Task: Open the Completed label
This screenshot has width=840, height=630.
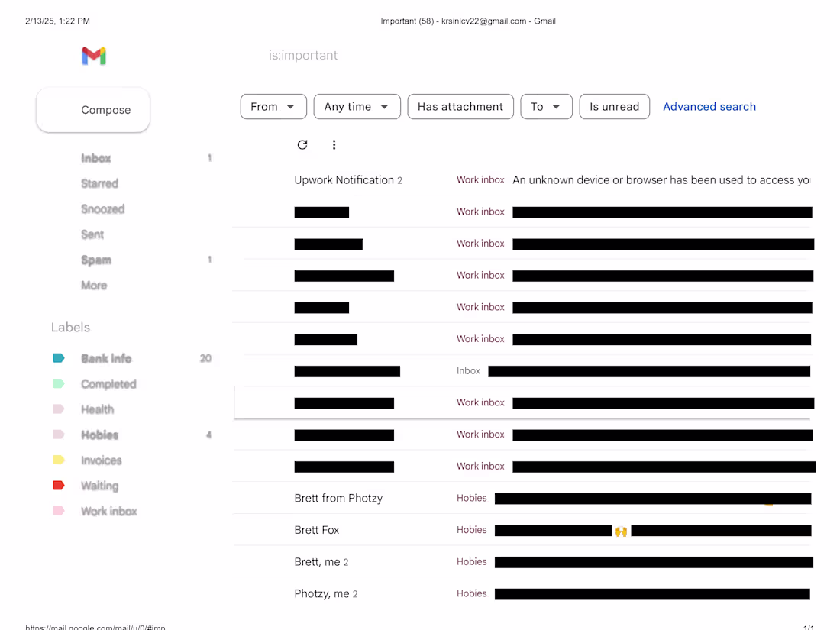Action: point(108,383)
